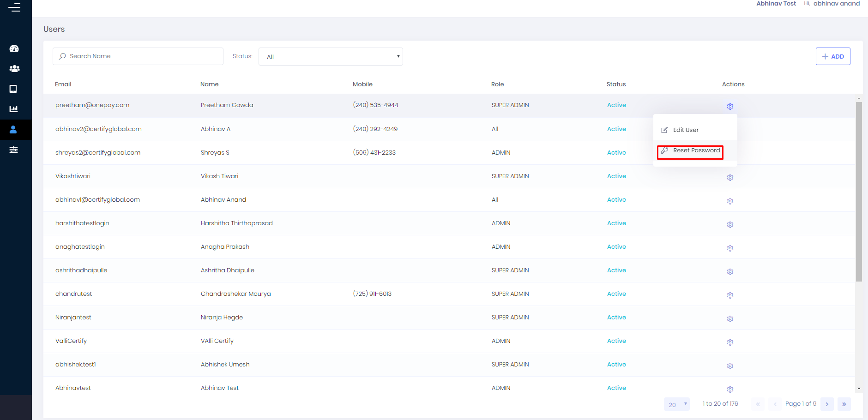Screen dimensions: 868x420
Task: Open the tablet device icon in sidebar
Action: coord(14,89)
